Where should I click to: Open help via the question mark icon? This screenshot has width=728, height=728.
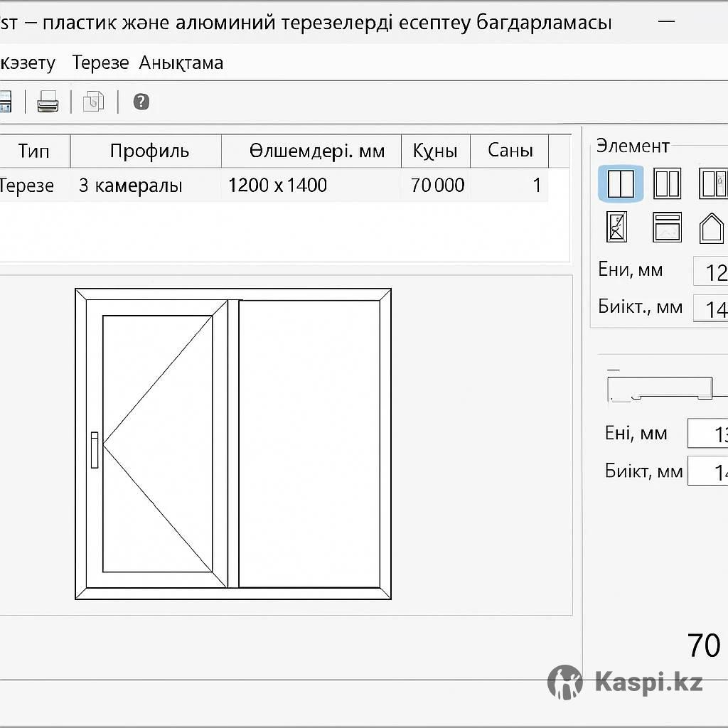[x=141, y=102]
